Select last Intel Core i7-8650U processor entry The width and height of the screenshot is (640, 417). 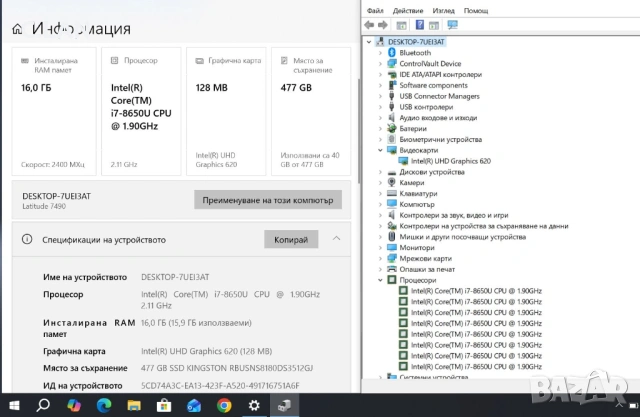tap(476, 366)
